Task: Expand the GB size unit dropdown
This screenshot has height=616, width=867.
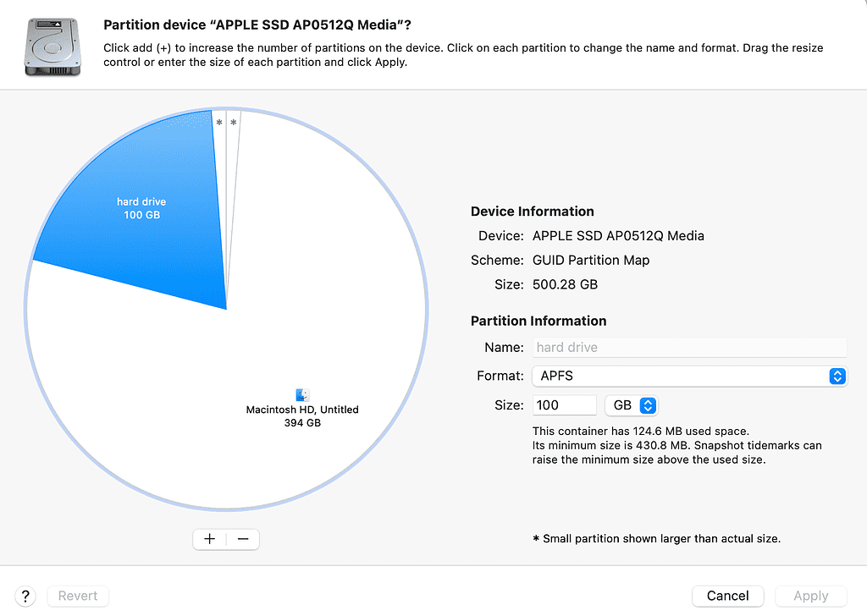Action: (x=631, y=405)
